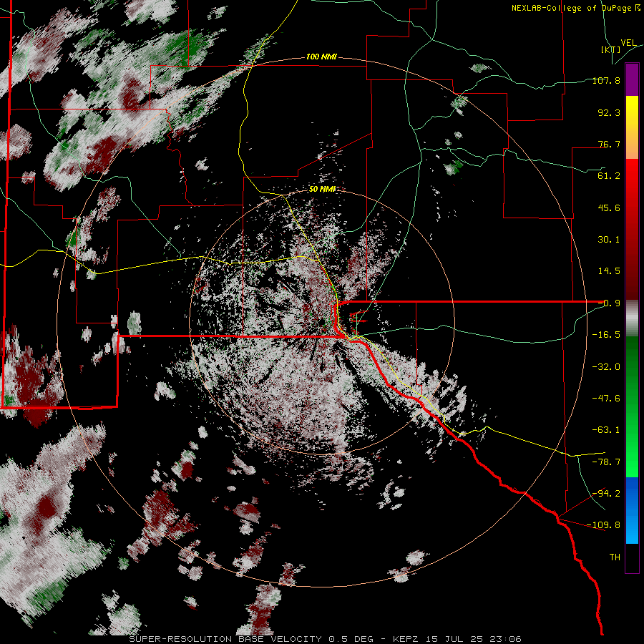This screenshot has height=644, width=644.
Task: Click the 30.1 velocity scale value
Action: (609, 240)
